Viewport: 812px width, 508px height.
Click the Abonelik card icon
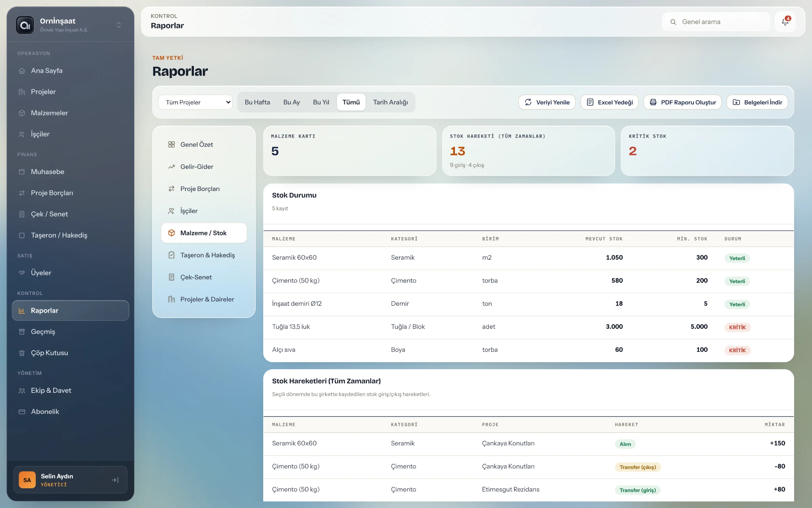(x=22, y=412)
